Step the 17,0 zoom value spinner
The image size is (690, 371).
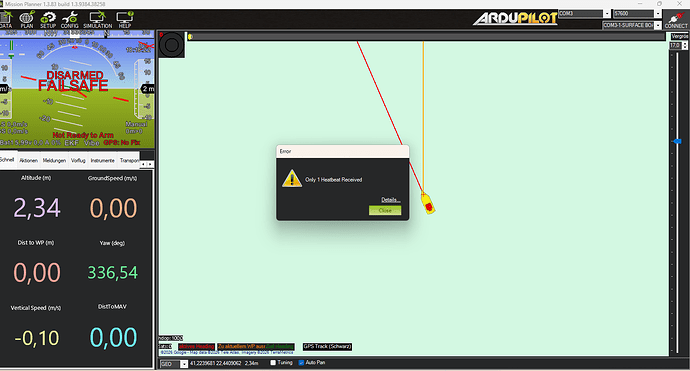point(685,46)
